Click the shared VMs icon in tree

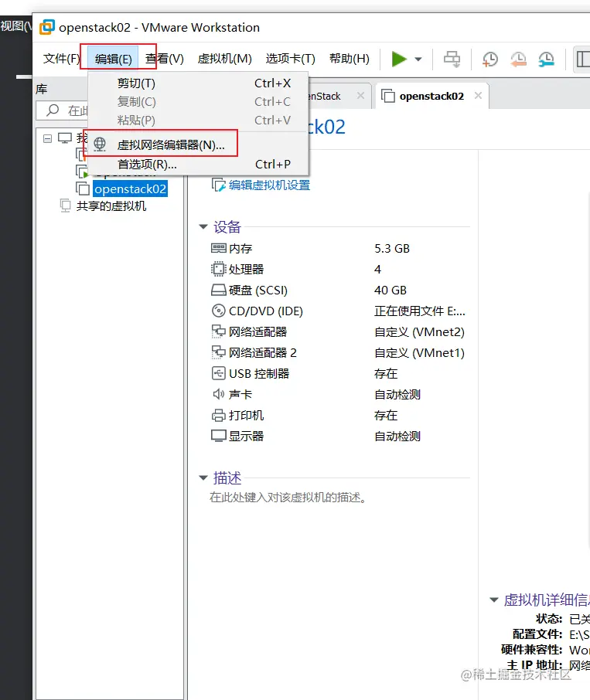65,206
